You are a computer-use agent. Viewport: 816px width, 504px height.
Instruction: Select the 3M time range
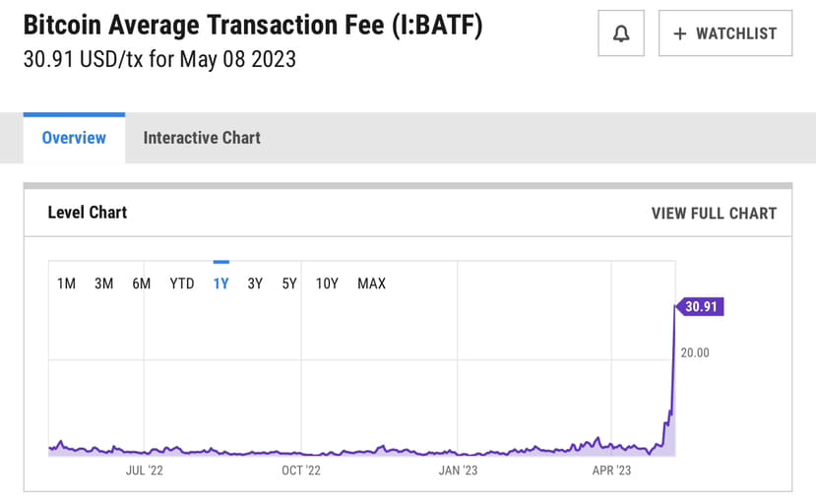point(103,283)
